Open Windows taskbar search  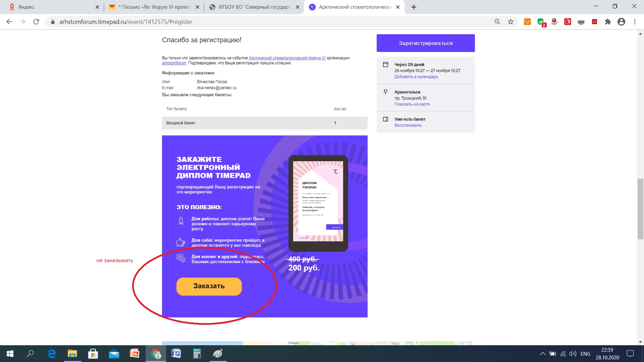click(x=30, y=354)
